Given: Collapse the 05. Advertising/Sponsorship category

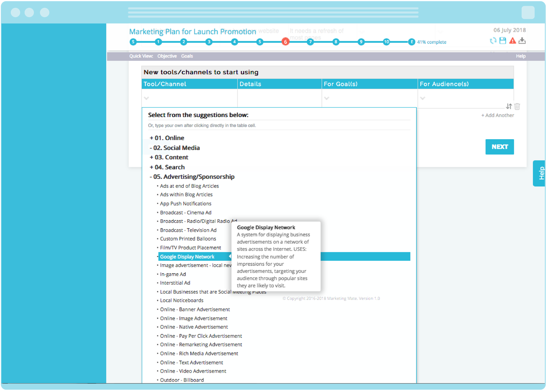Looking at the screenshot, I should 192,177.
